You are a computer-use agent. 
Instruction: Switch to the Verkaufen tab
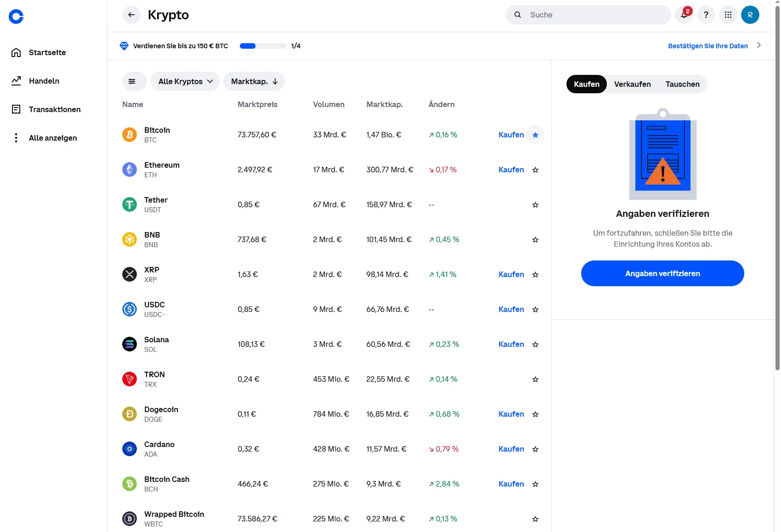coord(633,84)
